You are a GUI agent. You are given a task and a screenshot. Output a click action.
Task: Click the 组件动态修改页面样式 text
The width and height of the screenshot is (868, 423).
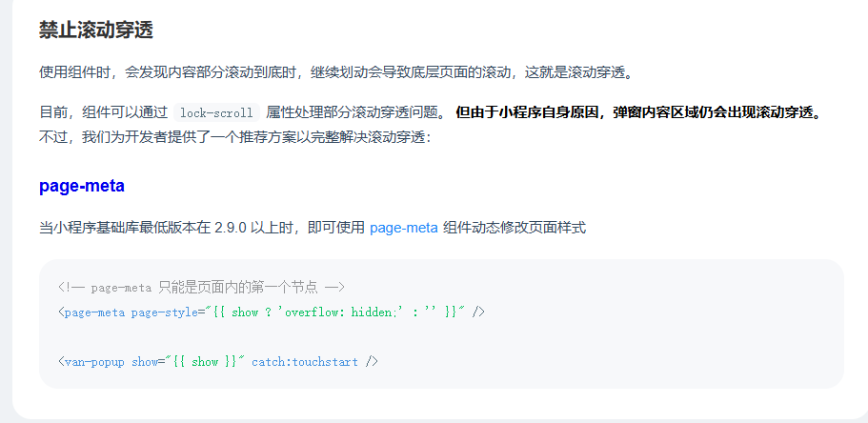(x=515, y=228)
